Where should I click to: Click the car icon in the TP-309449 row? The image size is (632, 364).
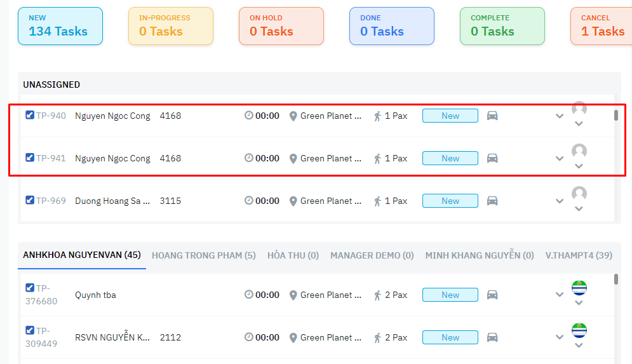coord(492,337)
